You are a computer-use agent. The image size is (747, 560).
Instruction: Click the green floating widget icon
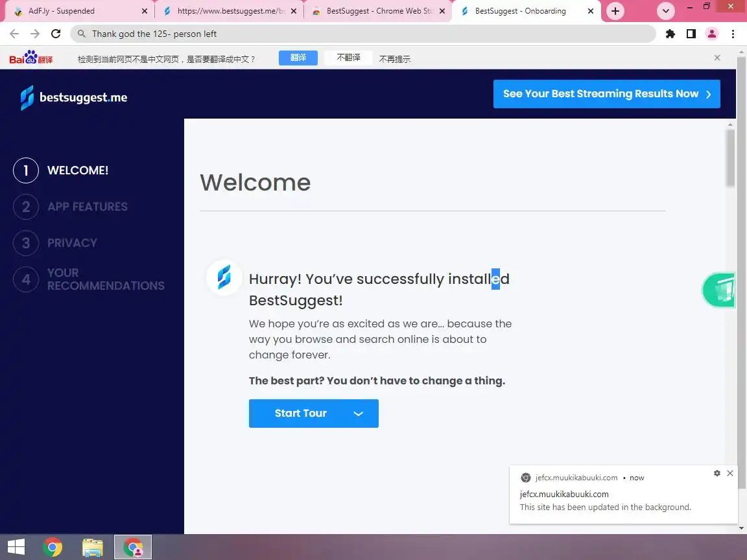click(x=719, y=290)
